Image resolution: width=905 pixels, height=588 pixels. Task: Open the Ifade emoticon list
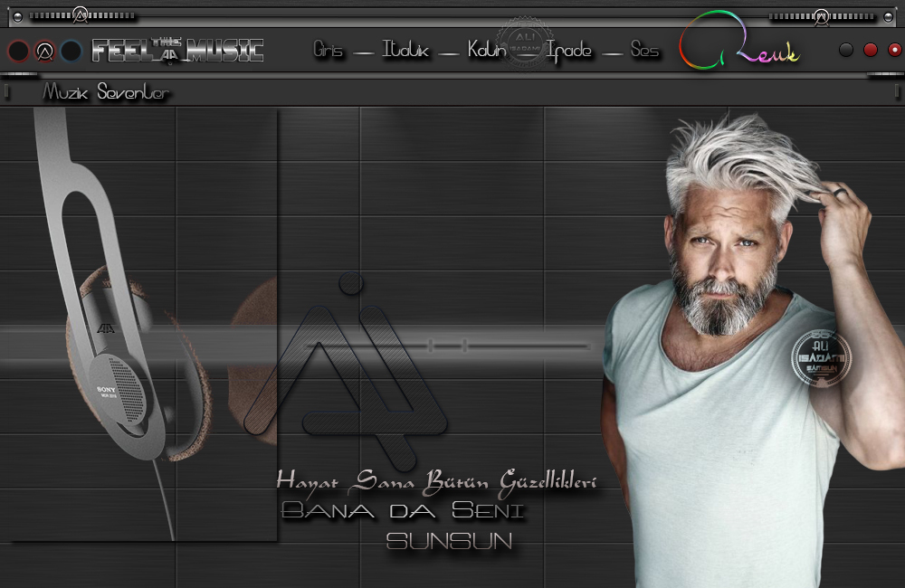point(569,51)
